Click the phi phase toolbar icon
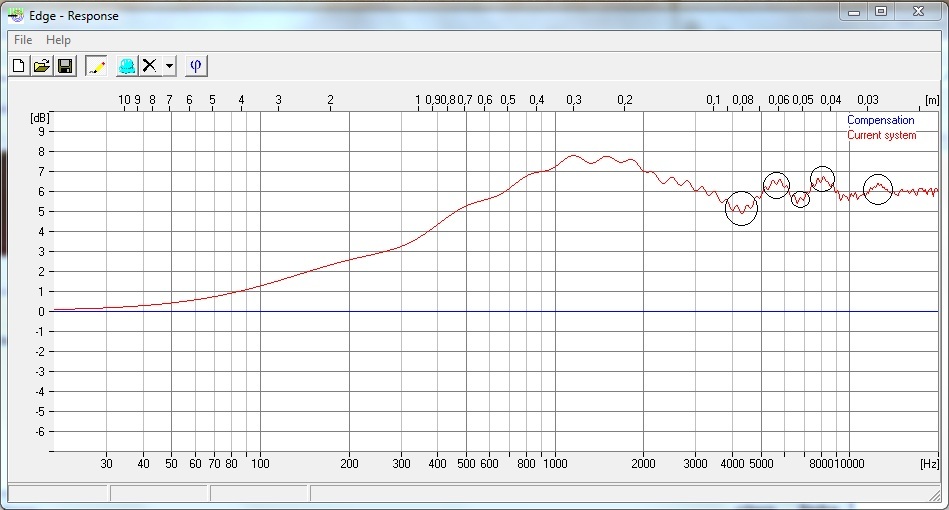Viewport: 949px width, 510px height. 197,66
